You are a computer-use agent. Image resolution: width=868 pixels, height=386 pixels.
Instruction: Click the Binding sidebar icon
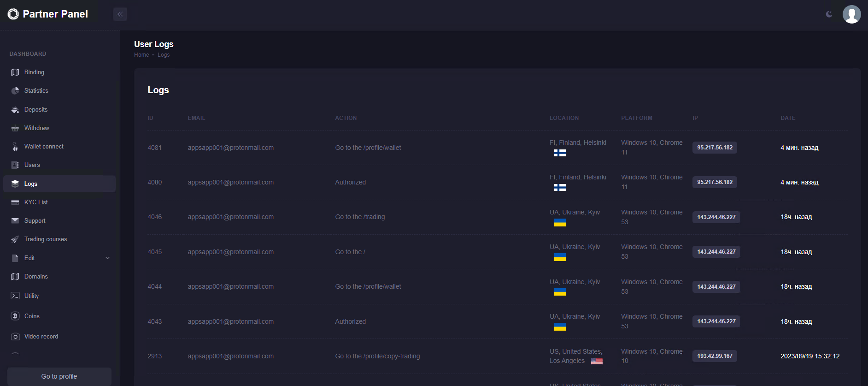tap(15, 72)
